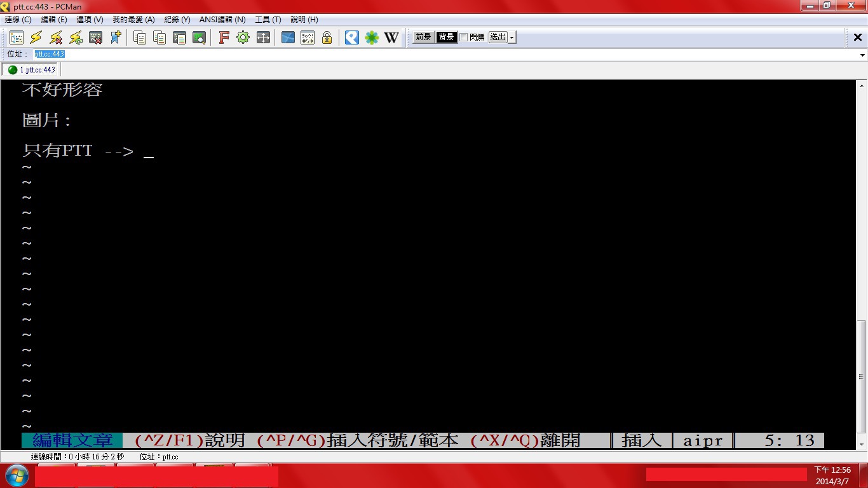
Task: Click the blue screen toolbar icon
Action: (288, 37)
